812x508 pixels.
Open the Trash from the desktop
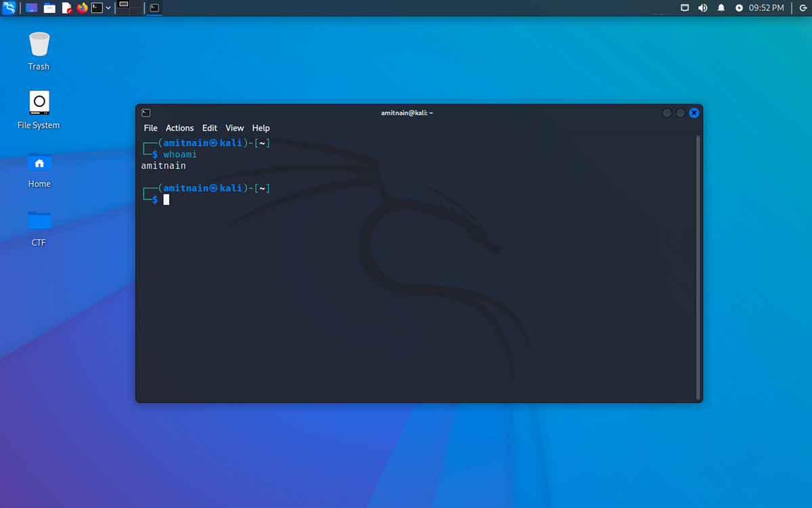pos(39,42)
